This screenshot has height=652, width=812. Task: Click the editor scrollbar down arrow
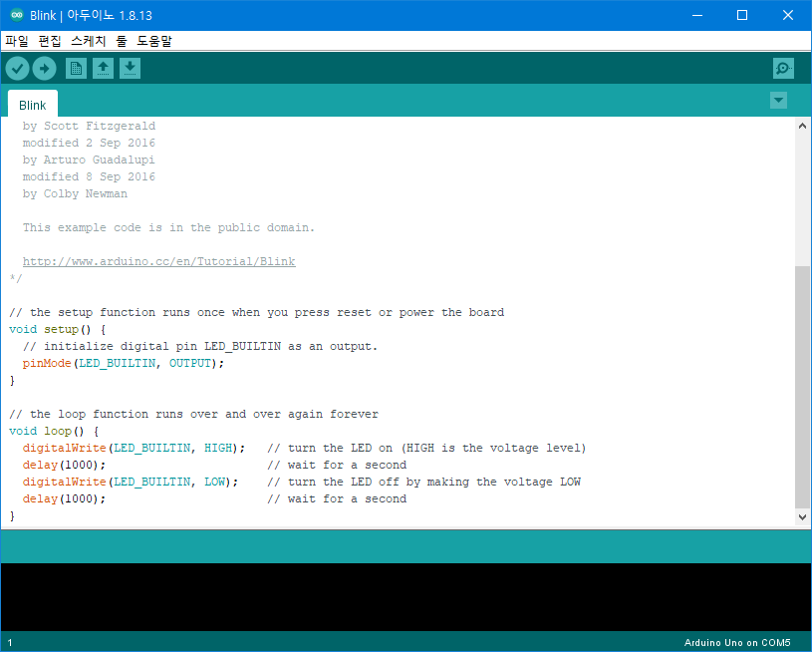(802, 516)
